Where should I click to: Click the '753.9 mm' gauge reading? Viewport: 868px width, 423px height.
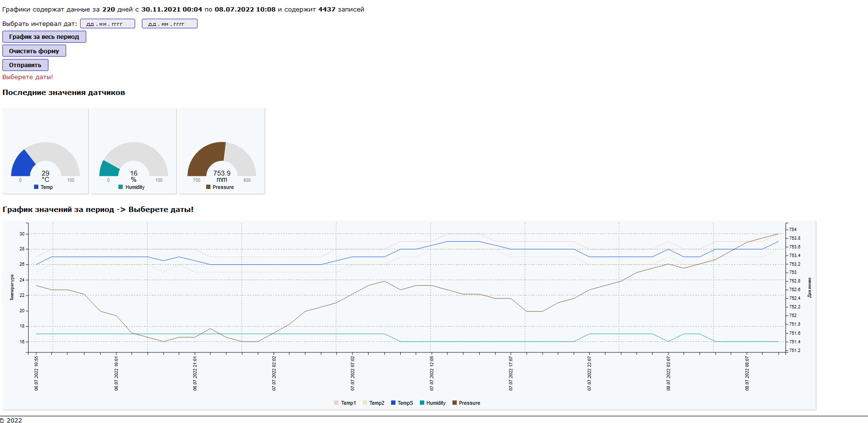[x=222, y=176]
